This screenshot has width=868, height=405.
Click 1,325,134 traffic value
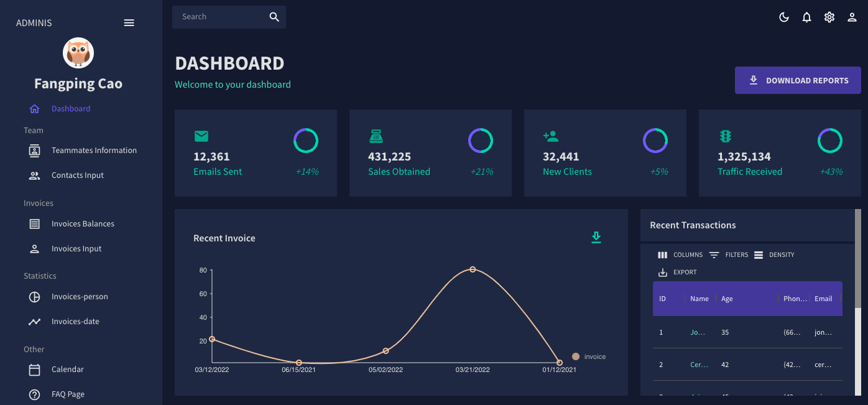pos(744,157)
